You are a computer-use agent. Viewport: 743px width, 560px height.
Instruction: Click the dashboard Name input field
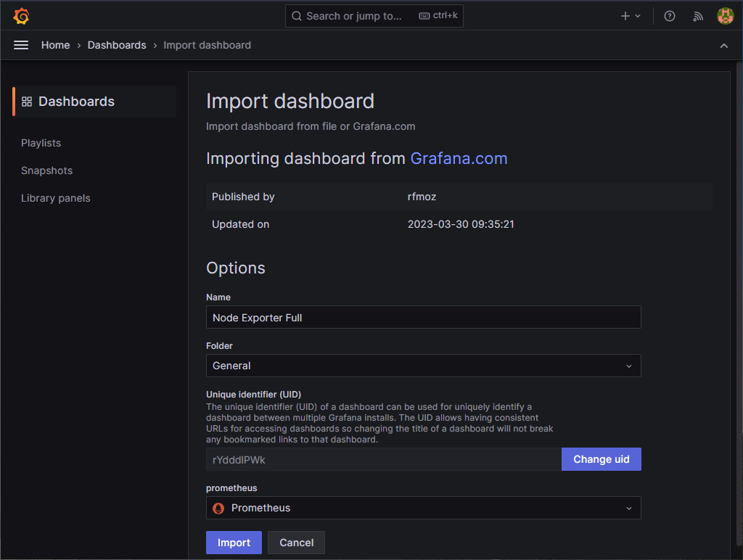point(423,317)
